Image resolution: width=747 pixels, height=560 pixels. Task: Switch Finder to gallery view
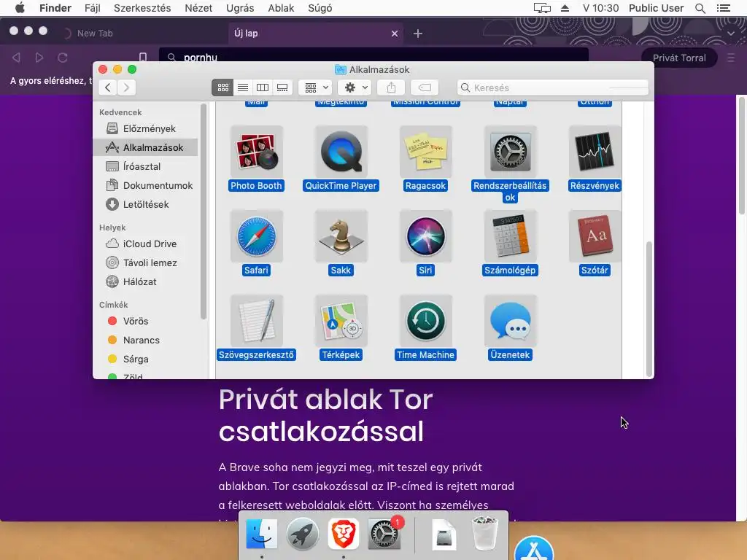[x=282, y=87]
